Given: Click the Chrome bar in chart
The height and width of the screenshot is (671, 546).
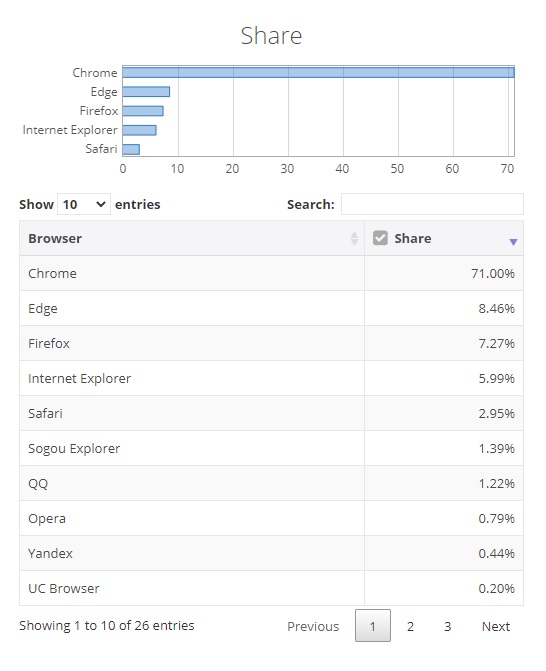Looking at the screenshot, I should pos(318,72).
